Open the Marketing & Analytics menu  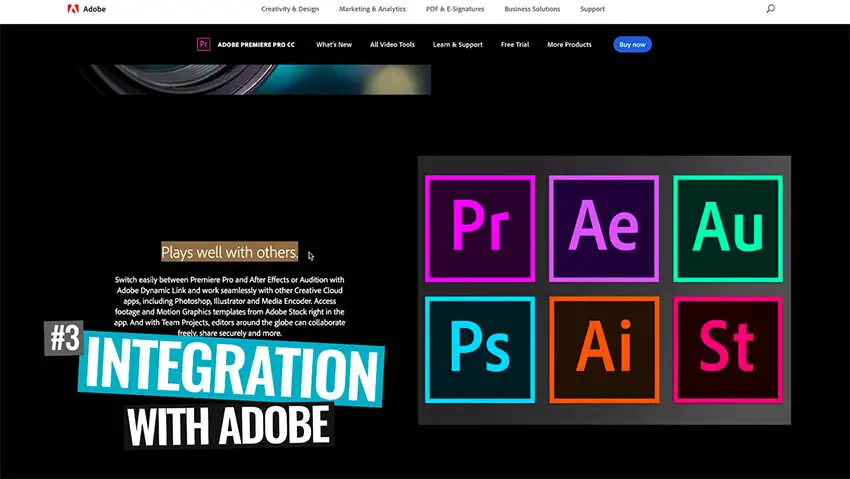point(372,9)
